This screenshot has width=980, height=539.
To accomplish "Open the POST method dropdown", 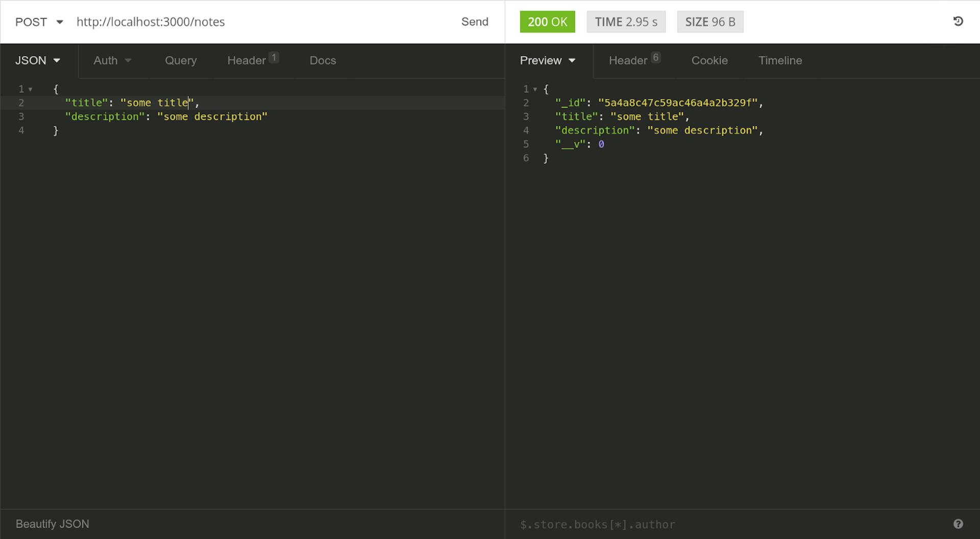I will (x=38, y=22).
